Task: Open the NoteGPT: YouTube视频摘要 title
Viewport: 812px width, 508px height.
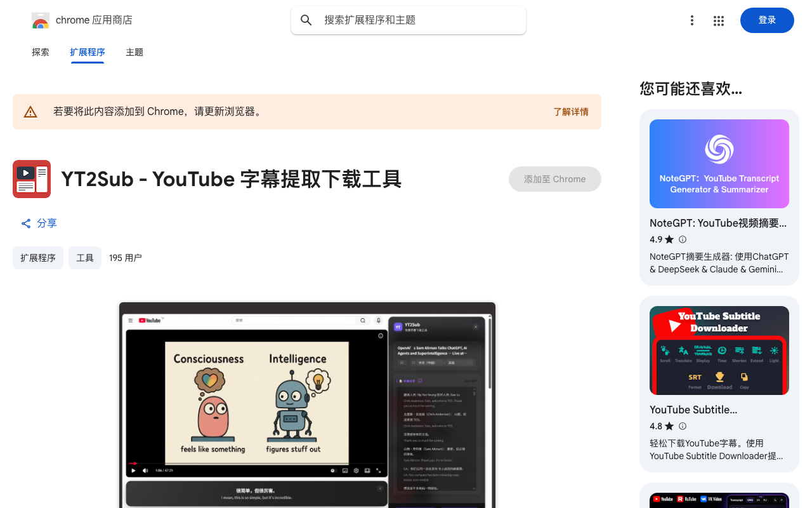Action: [x=718, y=224]
